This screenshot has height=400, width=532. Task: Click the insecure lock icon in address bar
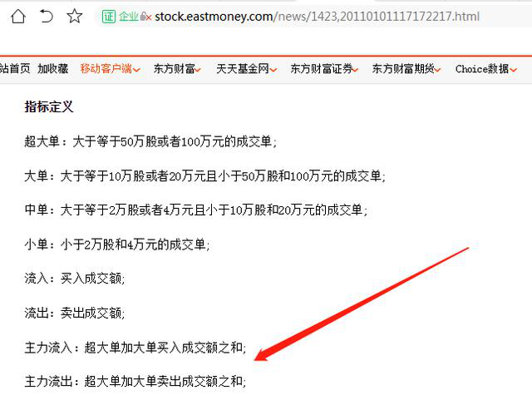pos(145,17)
